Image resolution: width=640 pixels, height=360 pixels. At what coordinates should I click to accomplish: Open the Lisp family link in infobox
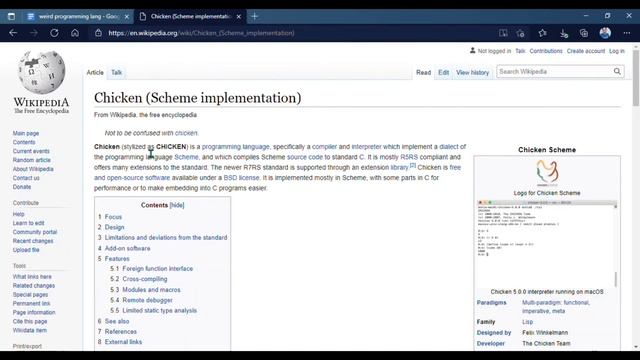(527, 322)
